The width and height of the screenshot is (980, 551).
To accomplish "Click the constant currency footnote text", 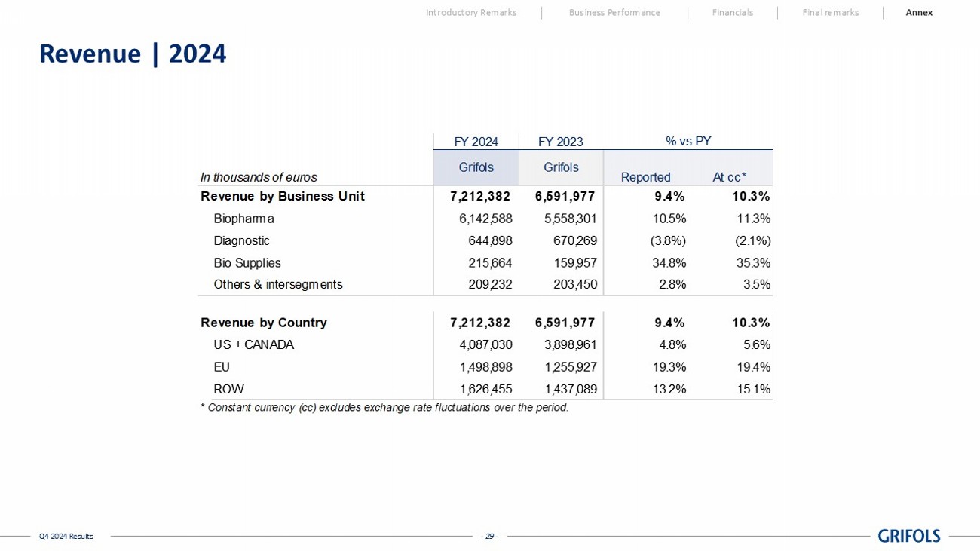I will tap(384, 408).
